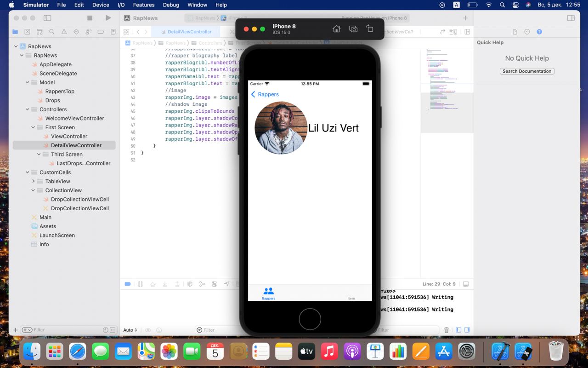Open the Project navigator folder icon

(x=15, y=32)
